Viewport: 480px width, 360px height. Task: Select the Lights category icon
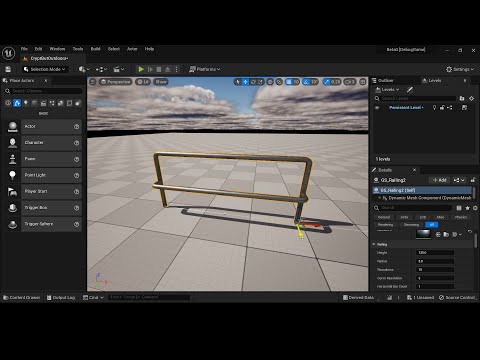(x=26, y=103)
